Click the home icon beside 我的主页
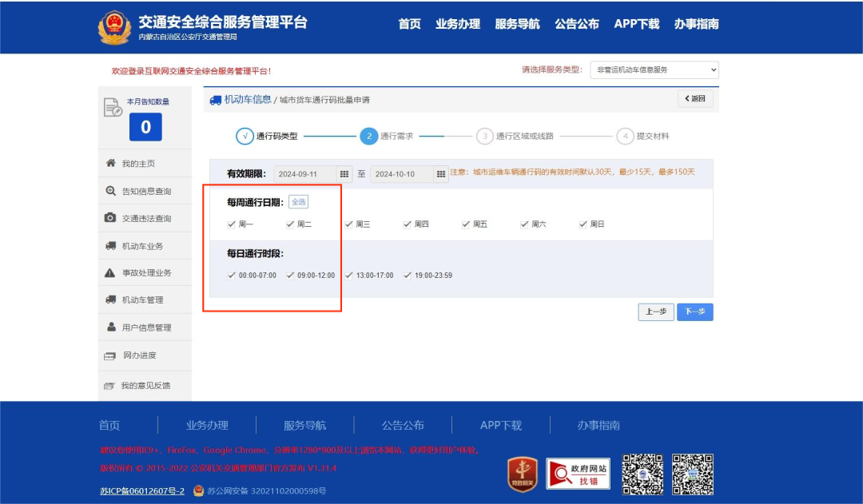This screenshot has width=863, height=504. pos(111,163)
